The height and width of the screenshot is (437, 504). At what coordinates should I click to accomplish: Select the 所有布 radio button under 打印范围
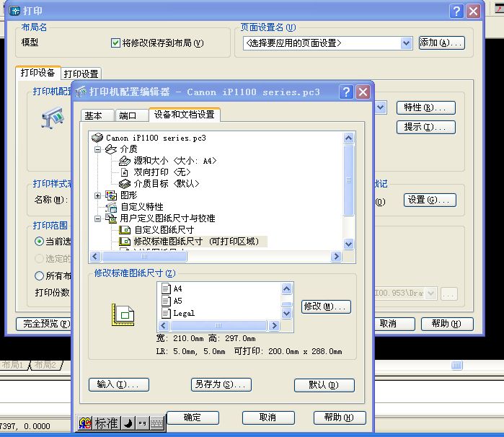[39, 275]
